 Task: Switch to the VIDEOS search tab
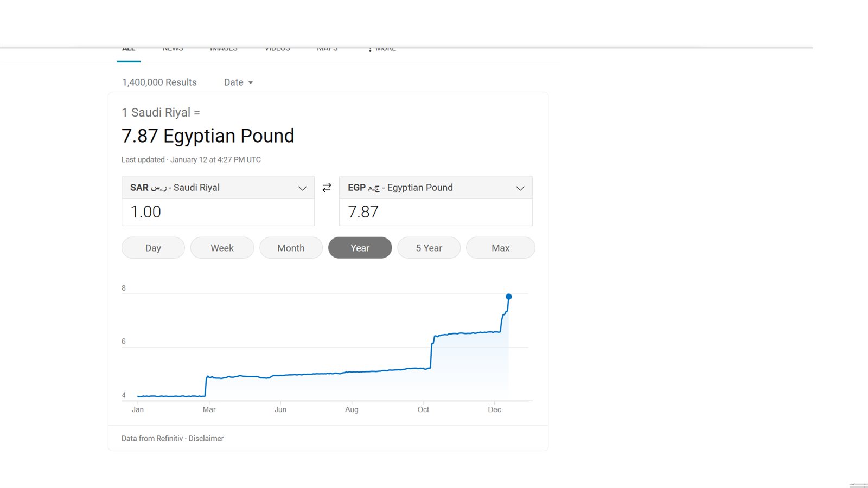point(277,50)
